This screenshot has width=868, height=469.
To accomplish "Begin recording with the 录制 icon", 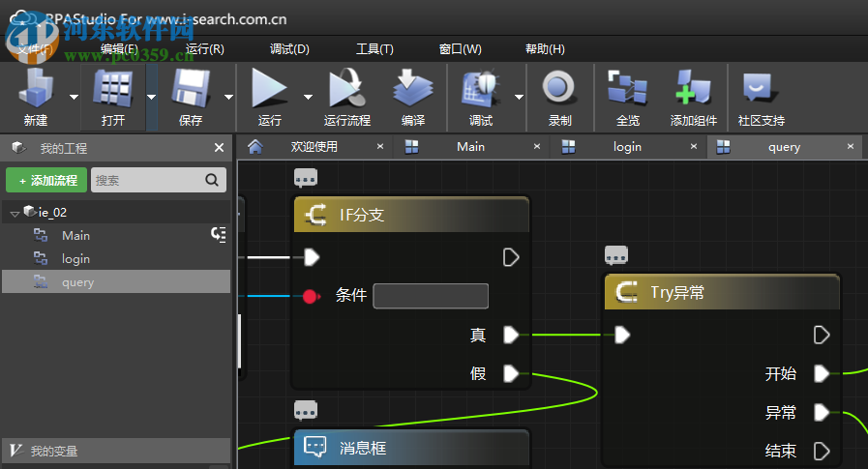I will pyautogui.click(x=558, y=87).
